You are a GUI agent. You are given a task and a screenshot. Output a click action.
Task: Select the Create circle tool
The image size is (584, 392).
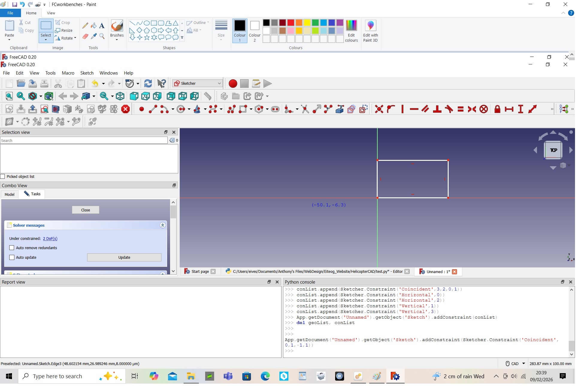pos(181,109)
